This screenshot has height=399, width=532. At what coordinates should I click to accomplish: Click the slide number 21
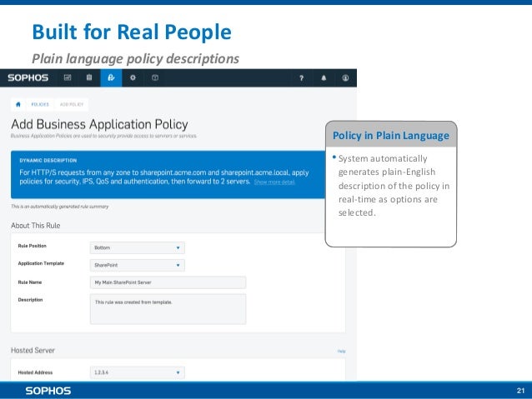click(x=520, y=391)
